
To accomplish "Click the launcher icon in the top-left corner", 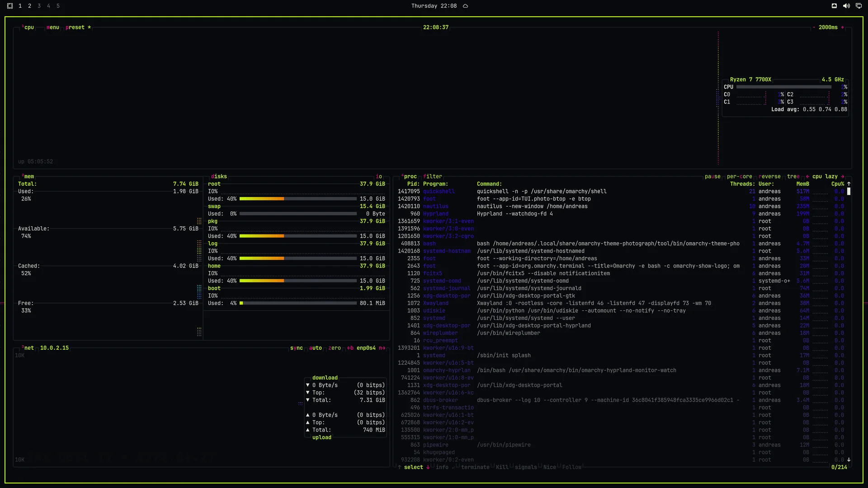I will (10, 6).
